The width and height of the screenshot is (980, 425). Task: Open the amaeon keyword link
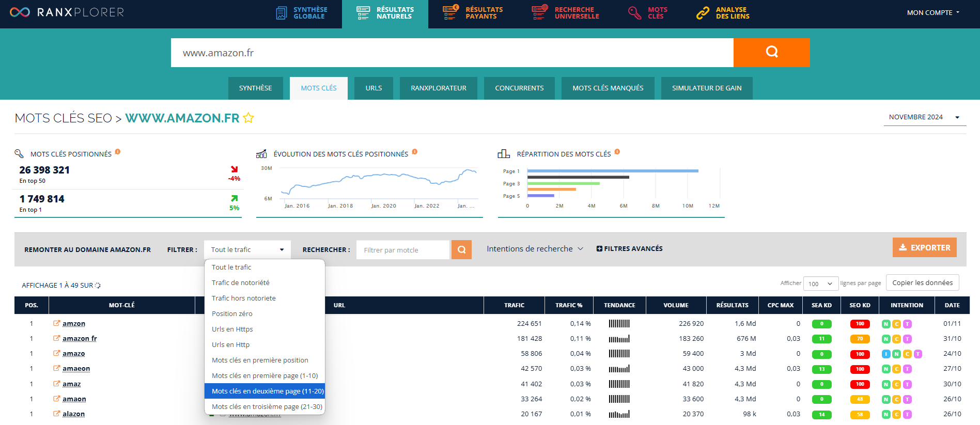point(76,369)
